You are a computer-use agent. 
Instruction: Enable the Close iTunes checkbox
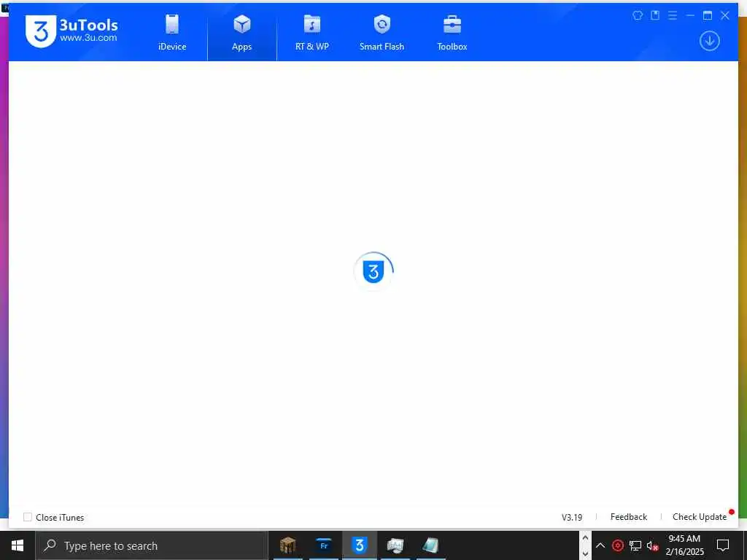coord(28,517)
